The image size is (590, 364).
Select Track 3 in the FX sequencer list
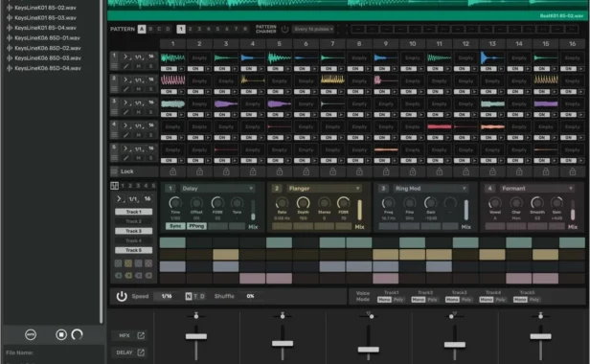(x=133, y=231)
